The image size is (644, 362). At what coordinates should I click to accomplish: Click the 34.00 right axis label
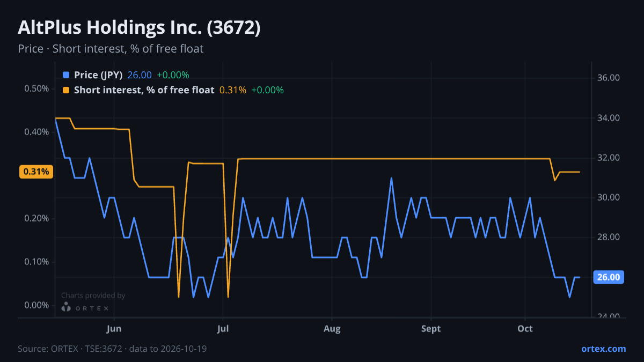609,118
